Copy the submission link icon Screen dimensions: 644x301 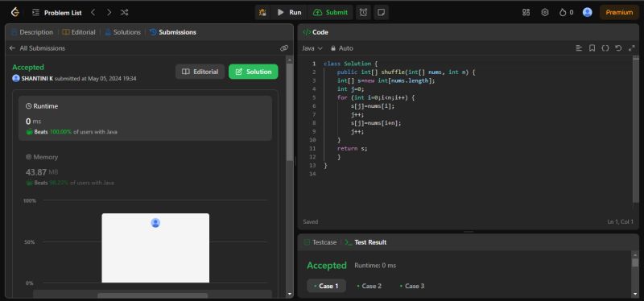pos(284,48)
